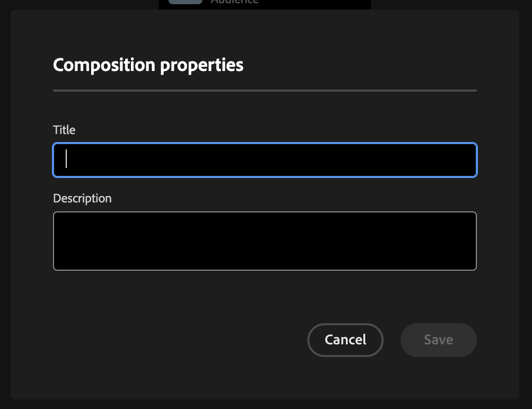Click the Composition properties heading
532x409 pixels.
148,65
